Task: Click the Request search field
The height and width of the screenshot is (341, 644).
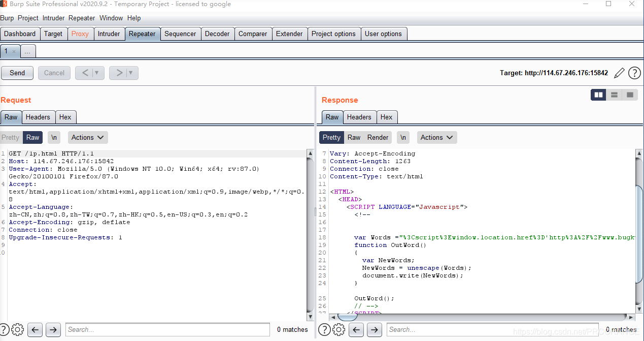Action: point(167,329)
